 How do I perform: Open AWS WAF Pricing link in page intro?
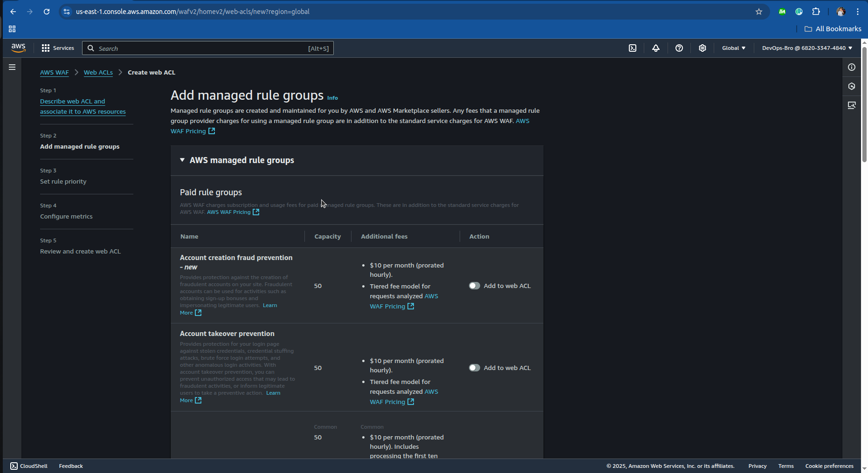coord(193,131)
